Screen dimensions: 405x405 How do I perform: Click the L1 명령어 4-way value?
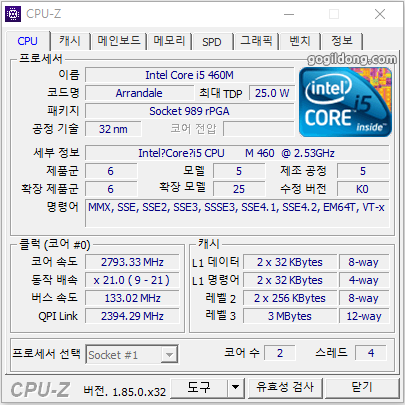coord(364,280)
